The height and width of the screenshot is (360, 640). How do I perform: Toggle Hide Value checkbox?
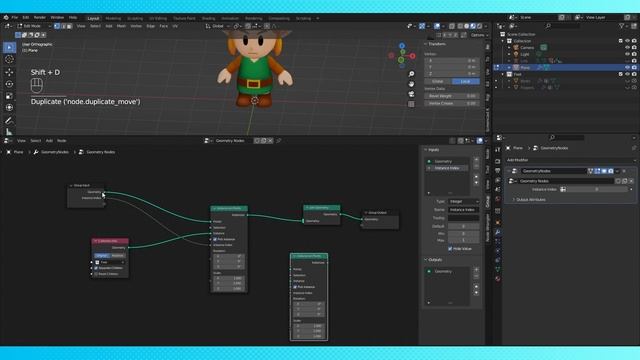[450, 249]
